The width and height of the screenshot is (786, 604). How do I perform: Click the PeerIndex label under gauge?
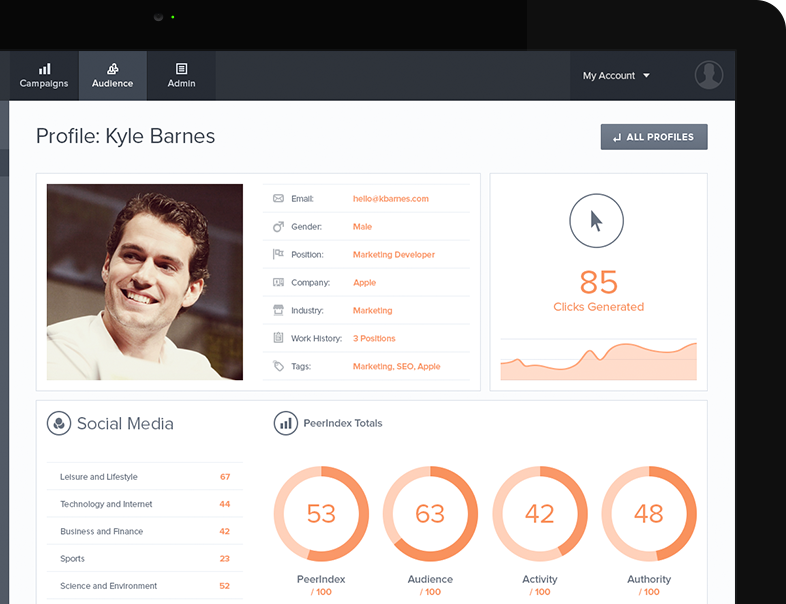[x=321, y=579]
